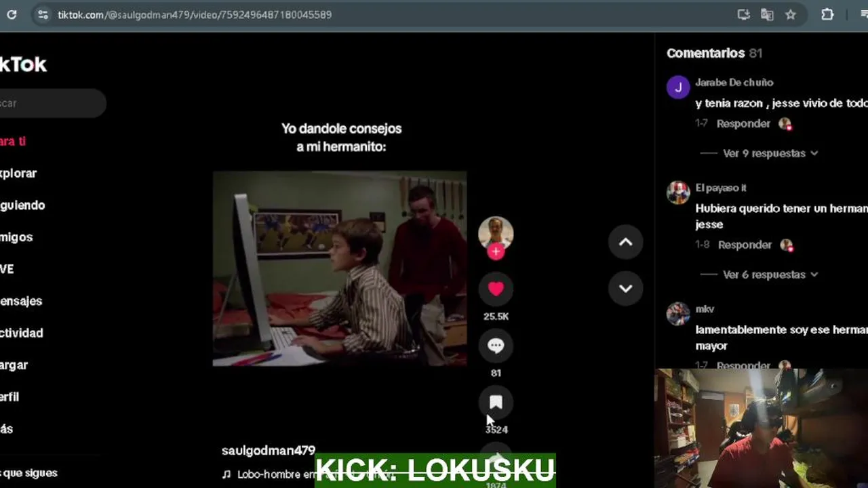Open the Más menu item

[x=7, y=428]
